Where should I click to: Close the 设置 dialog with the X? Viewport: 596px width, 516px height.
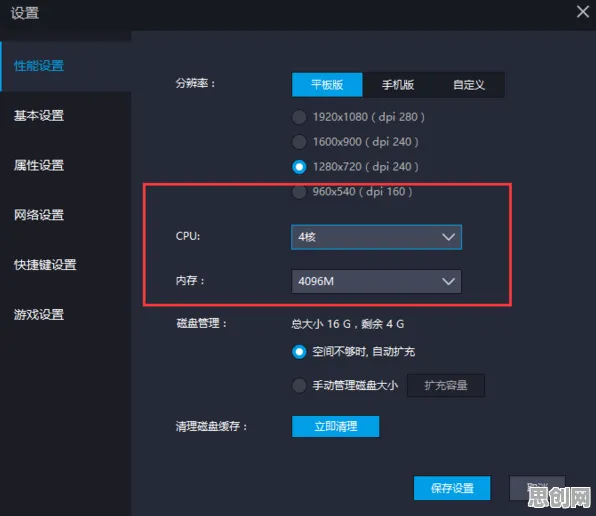point(582,12)
